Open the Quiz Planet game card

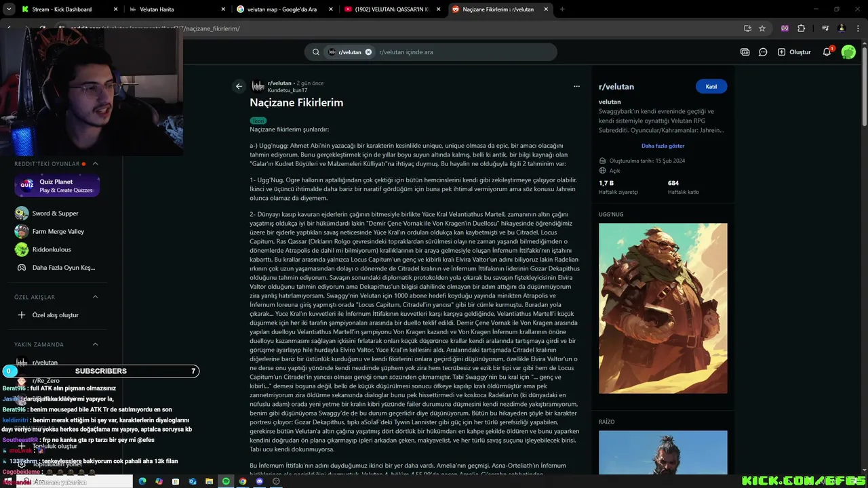[57, 186]
